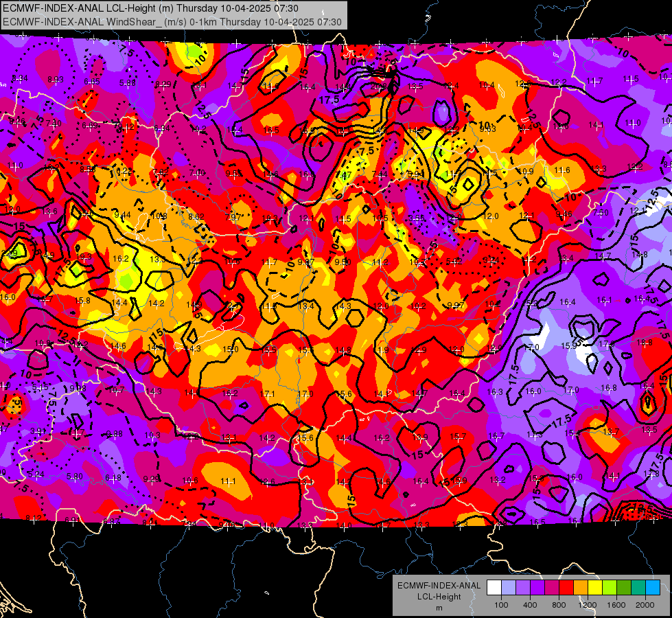Screen dimensions: 672x618
Task: Click the grid value '8.93'
Action: tap(56, 80)
